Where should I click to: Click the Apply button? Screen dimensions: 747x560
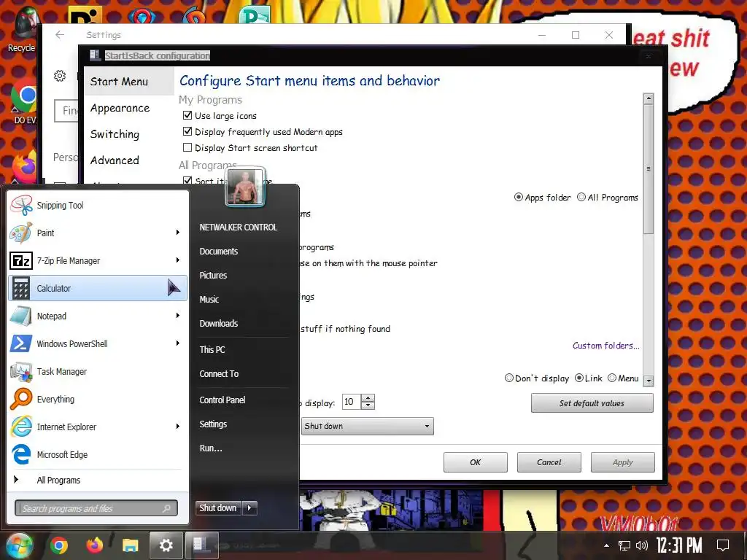[x=623, y=462]
